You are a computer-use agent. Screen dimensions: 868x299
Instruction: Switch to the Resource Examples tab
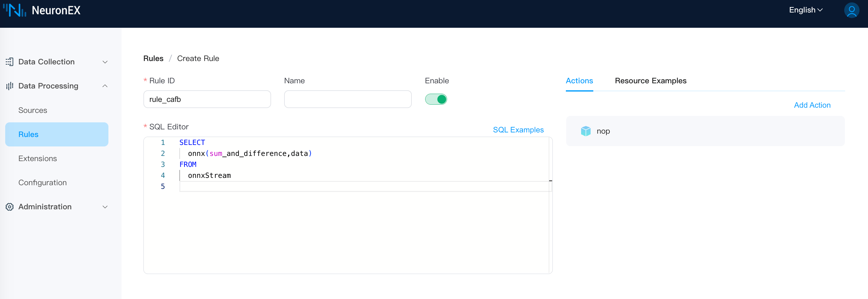(650, 81)
